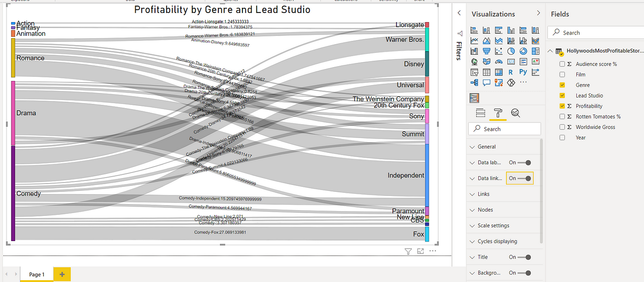Select the Matrix visual
This screenshot has height=282, width=644.
click(x=499, y=72)
